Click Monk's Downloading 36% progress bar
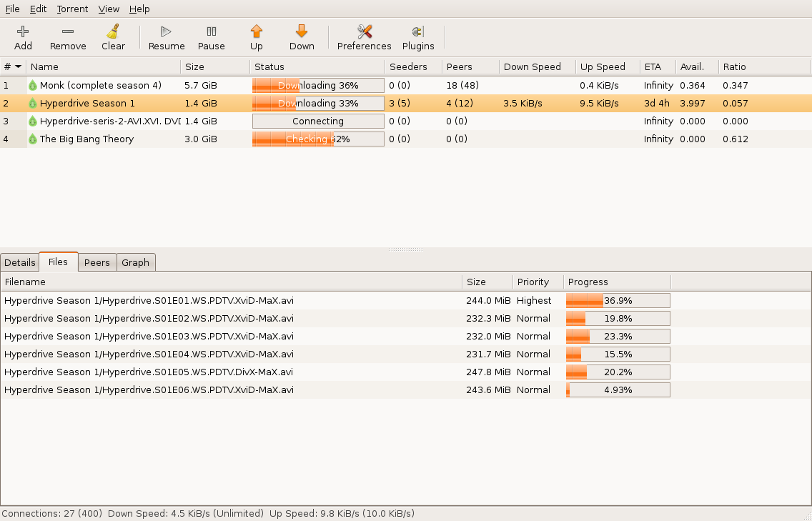Screen dimensions: 812x521 click(318, 86)
